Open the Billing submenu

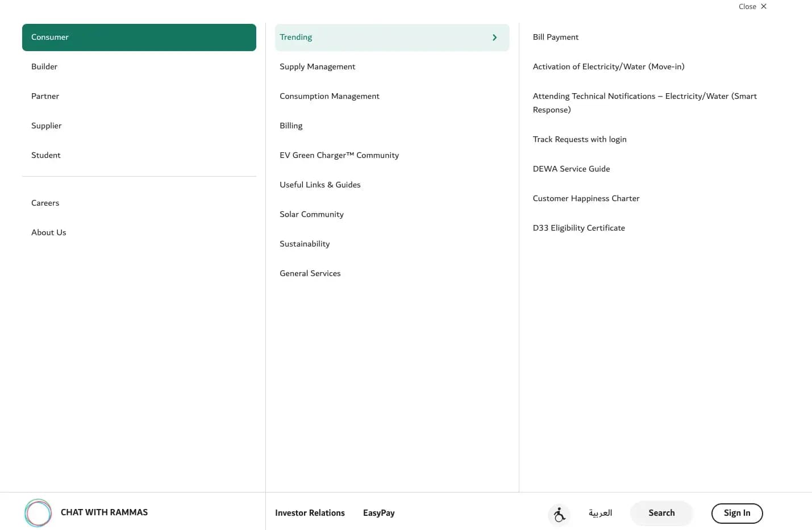(x=291, y=126)
